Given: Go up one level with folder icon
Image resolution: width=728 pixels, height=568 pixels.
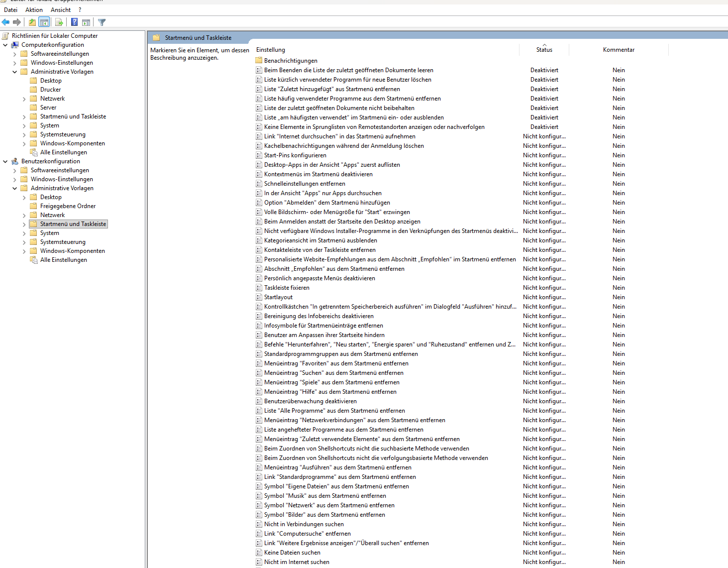Looking at the screenshot, I should [x=32, y=22].
